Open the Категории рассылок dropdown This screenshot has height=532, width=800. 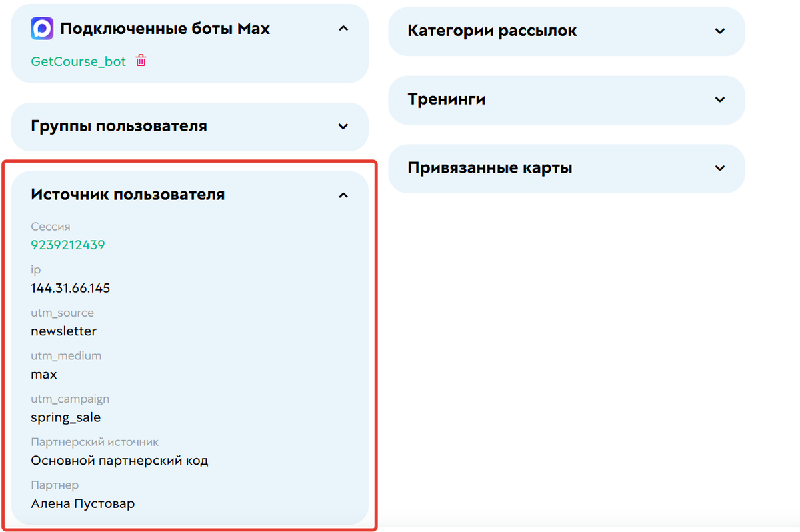click(x=720, y=31)
